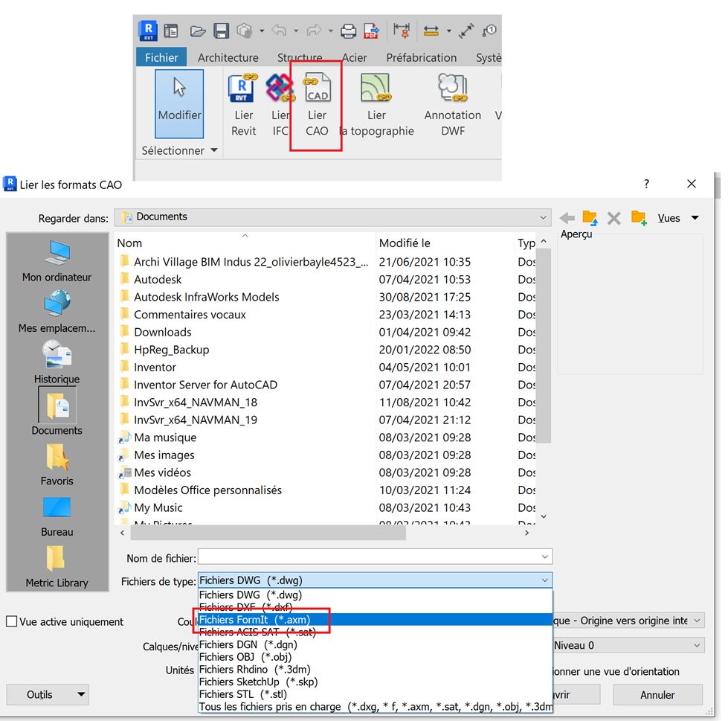
Task: Open the Vues dropdown menu
Action: tap(677, 218)
